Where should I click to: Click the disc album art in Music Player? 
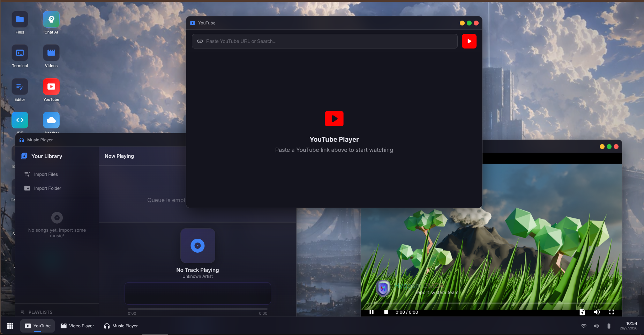coord(198,246)
